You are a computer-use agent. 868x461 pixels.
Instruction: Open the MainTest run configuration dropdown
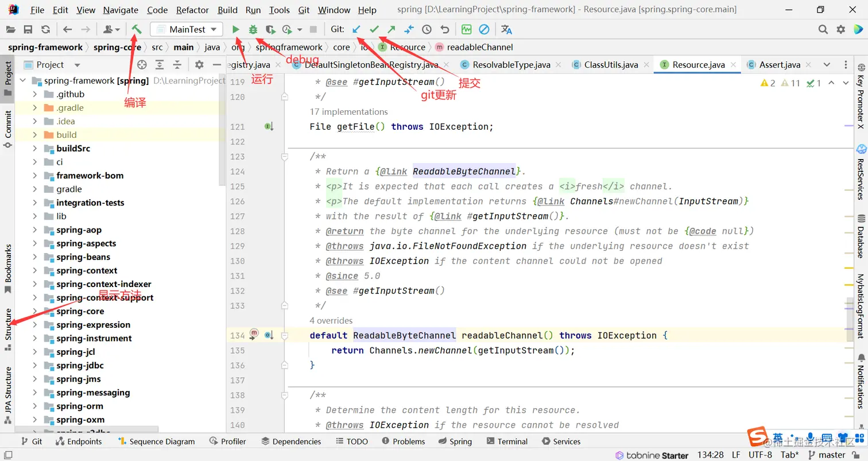pos(187,29)
